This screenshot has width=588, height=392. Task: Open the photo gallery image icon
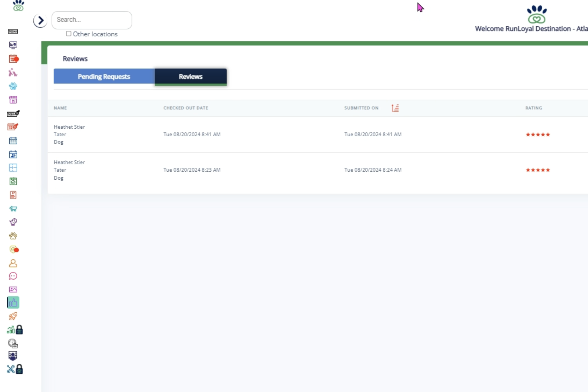click(13, 289)
